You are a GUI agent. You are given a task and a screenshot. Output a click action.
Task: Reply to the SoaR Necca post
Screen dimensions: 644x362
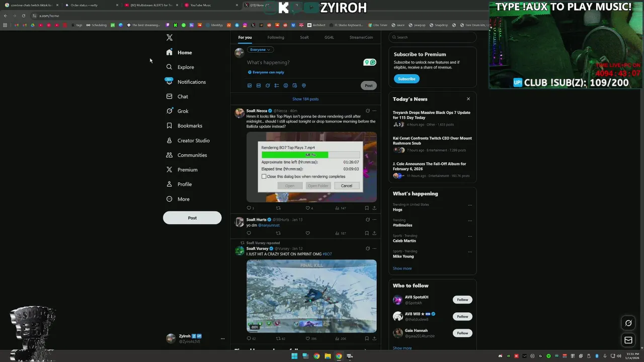click(x=250, y=208)
